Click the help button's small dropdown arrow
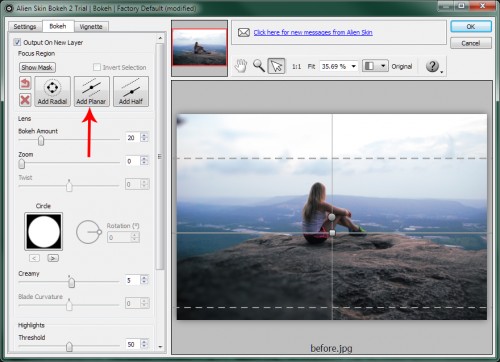The width and height of the screenshot is (500, 362). [442, 72]
